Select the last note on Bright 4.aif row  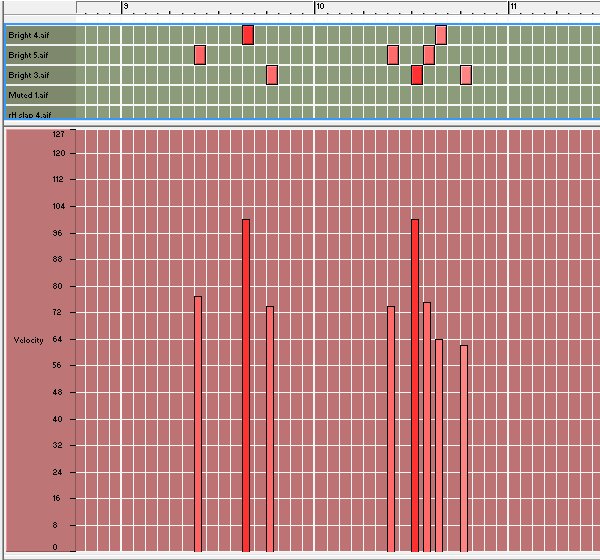[x=441, y=35]
